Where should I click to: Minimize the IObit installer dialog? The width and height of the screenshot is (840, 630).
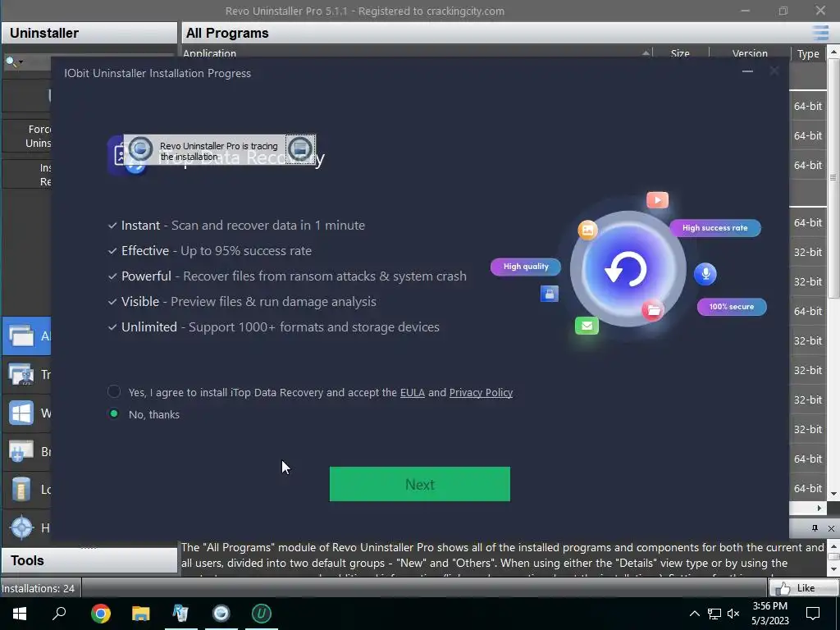tap(747, 71)
